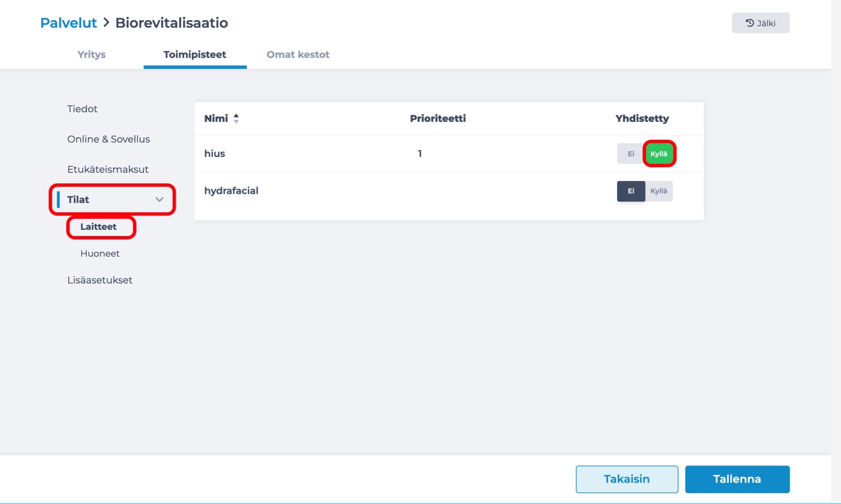This screenshot has width=841, height=504.
Task: Click the Prioriteetti column header
Action: point(437,118)
